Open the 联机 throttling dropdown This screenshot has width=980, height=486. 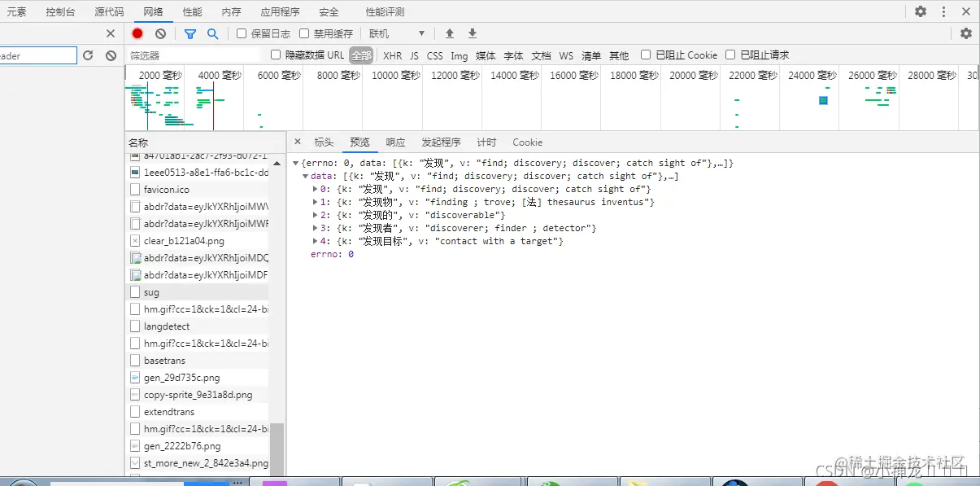pos(397,33)
